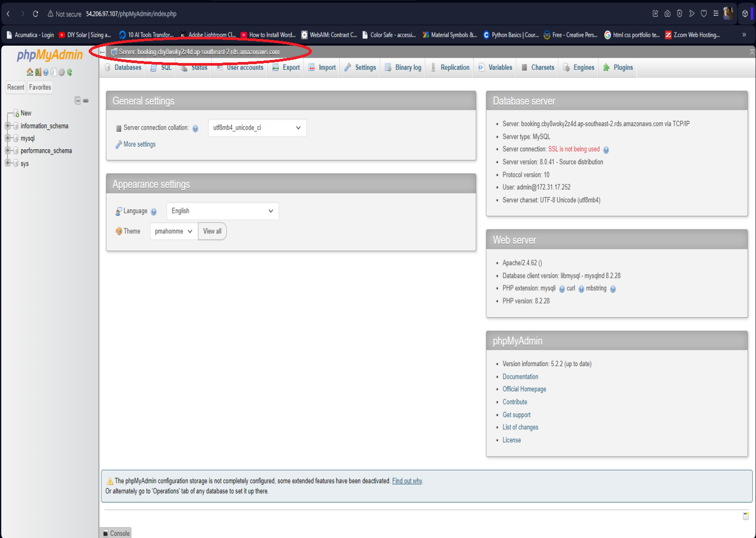Open the Language dropdown showing English
Viewport: 756px width, 538px height.
223,211
